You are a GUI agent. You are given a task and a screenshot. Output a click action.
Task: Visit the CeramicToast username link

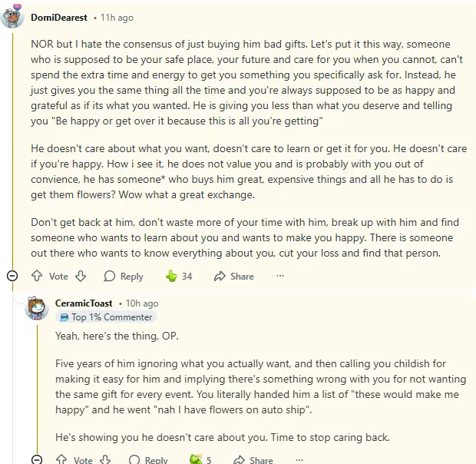84,303
